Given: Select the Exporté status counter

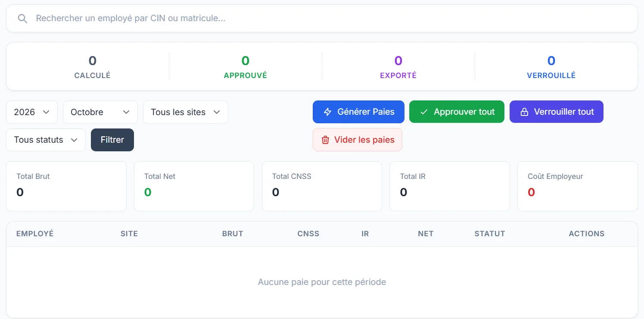Looking at the screenshot, I should 398,66.
